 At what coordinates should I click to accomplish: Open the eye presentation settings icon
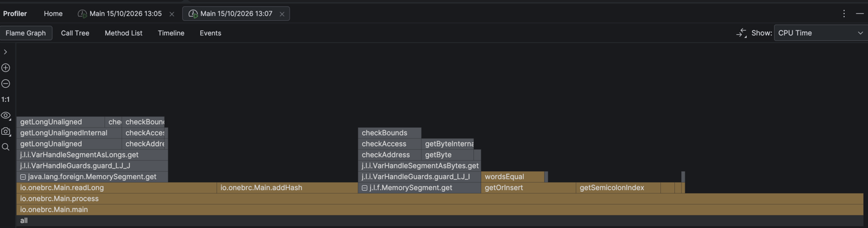5,115
